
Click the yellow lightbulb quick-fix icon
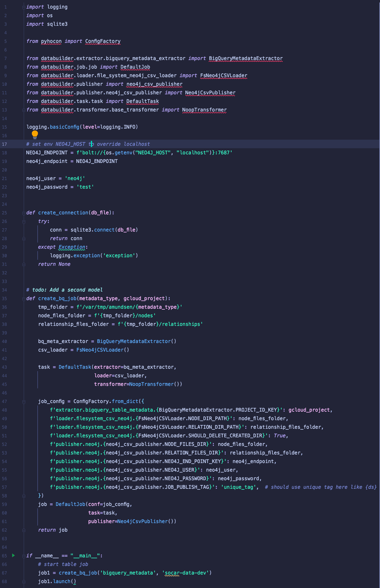[35, 134]
